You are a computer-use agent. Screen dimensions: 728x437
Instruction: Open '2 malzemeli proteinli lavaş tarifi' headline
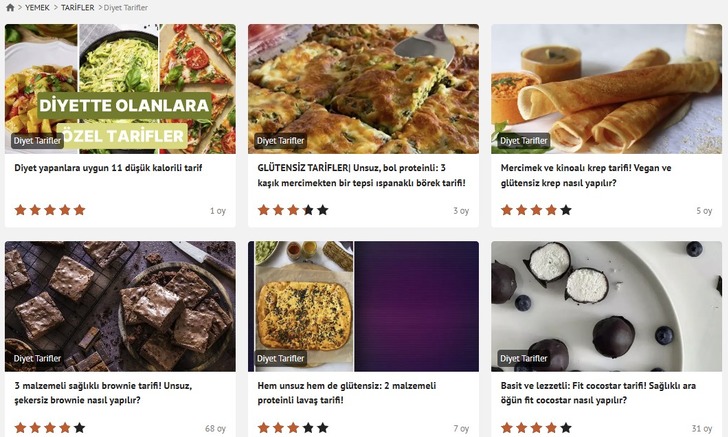click(x=347, y=392)
